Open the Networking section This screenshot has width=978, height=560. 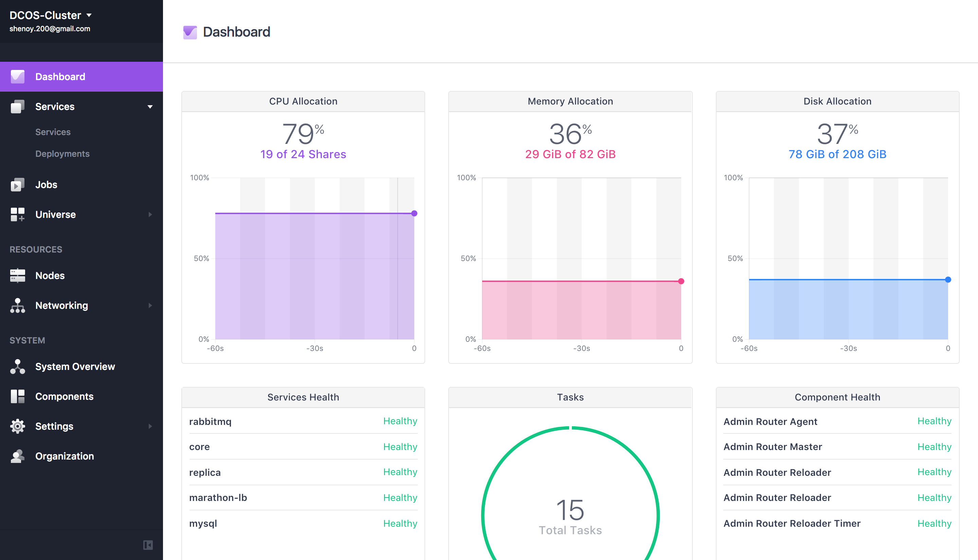(x=61, y=305)
